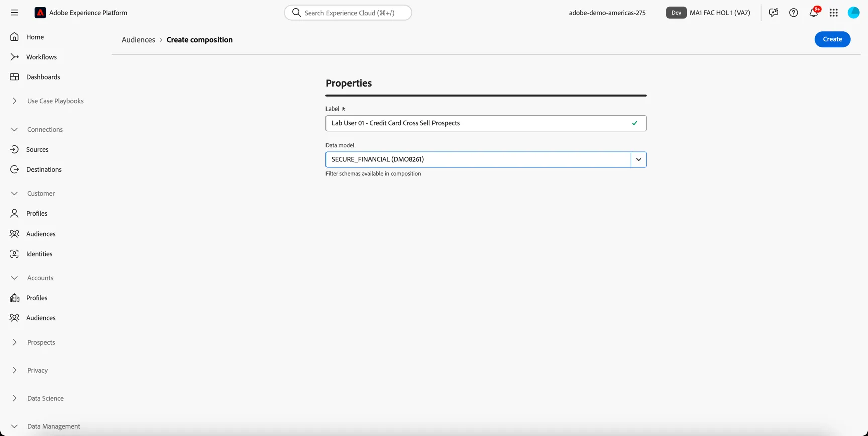Open the app switcher grid
868x436 pixels.
click(834, 13)
